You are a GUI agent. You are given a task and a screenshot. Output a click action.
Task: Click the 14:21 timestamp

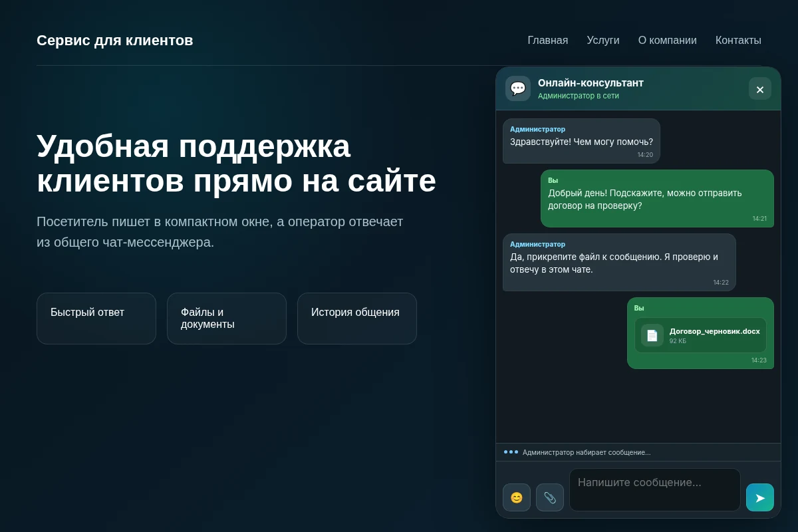pyautogui.click(x=759, y=219)
